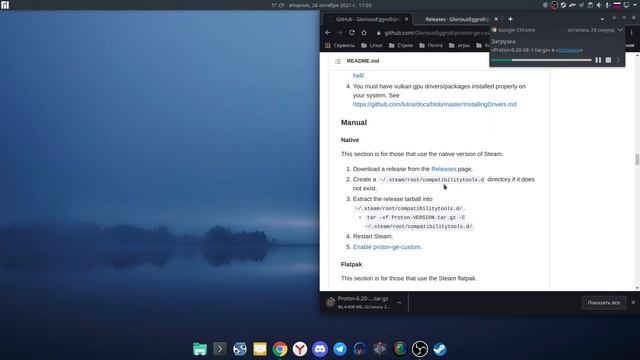640x360 pixels.
Task: Launch OBS Studio from the dock
Action: coord(420,349)
